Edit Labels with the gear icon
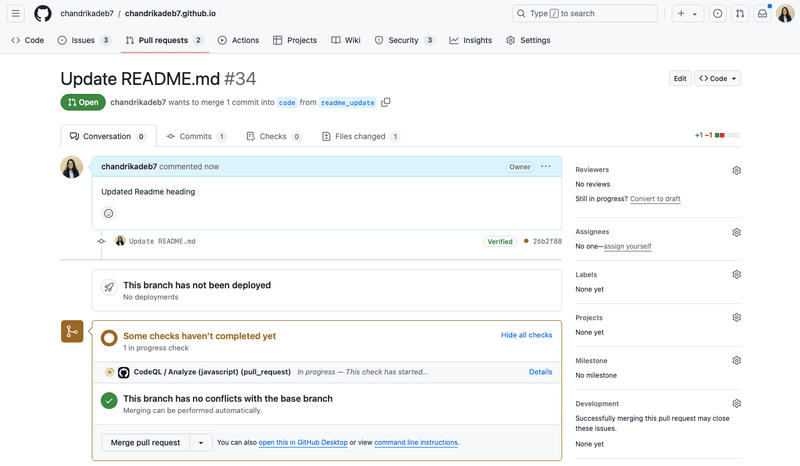Image resolution: width=800 pixels, height=466 pixels. pyautogui.click(x=736, y=275)
